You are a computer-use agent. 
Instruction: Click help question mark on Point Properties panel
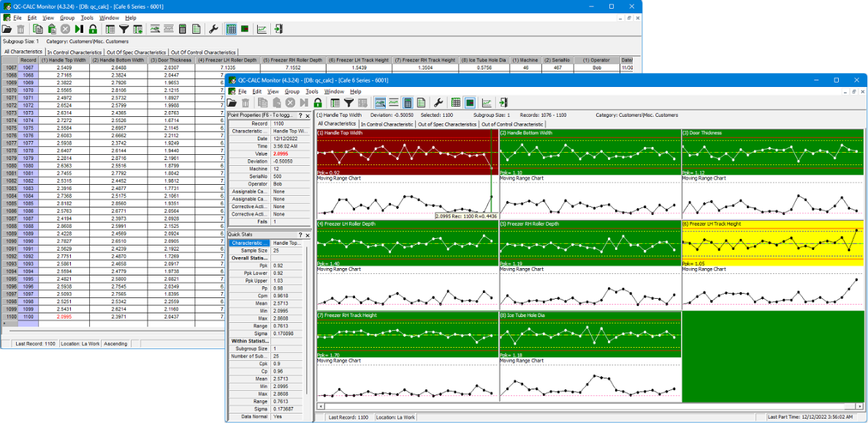[300, 115]
